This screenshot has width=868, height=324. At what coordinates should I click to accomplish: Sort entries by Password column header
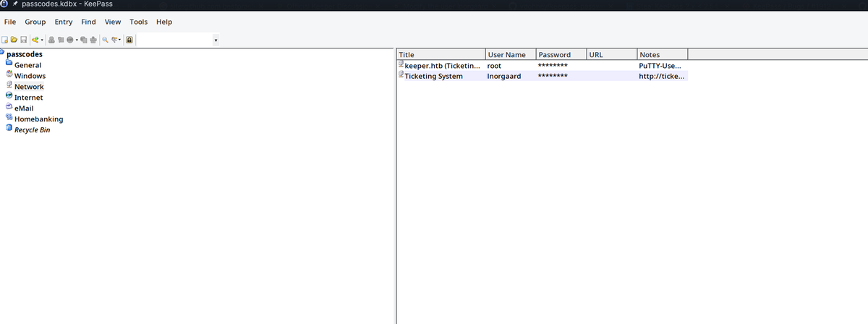(561, 54)
